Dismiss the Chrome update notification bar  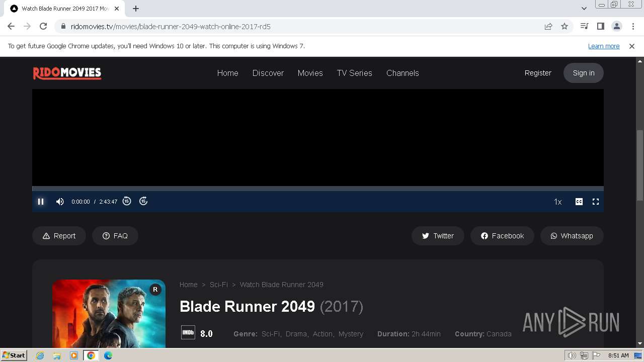[632, 46]
